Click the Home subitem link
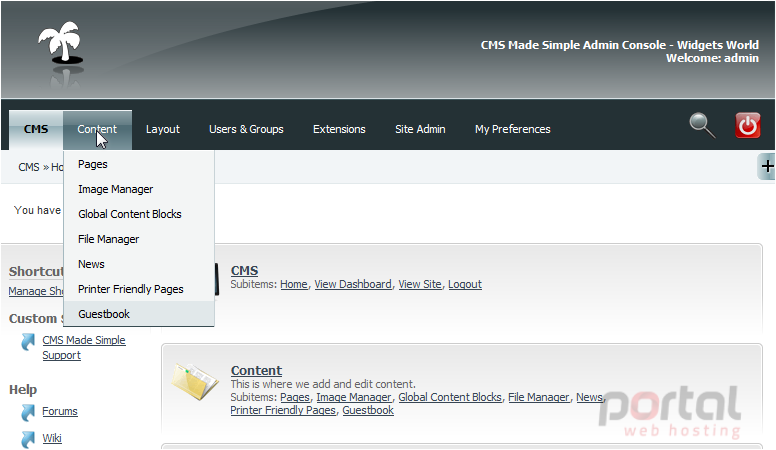Image resolution: width=776 pixels, height=450 pixels. (x=294, y=285)
